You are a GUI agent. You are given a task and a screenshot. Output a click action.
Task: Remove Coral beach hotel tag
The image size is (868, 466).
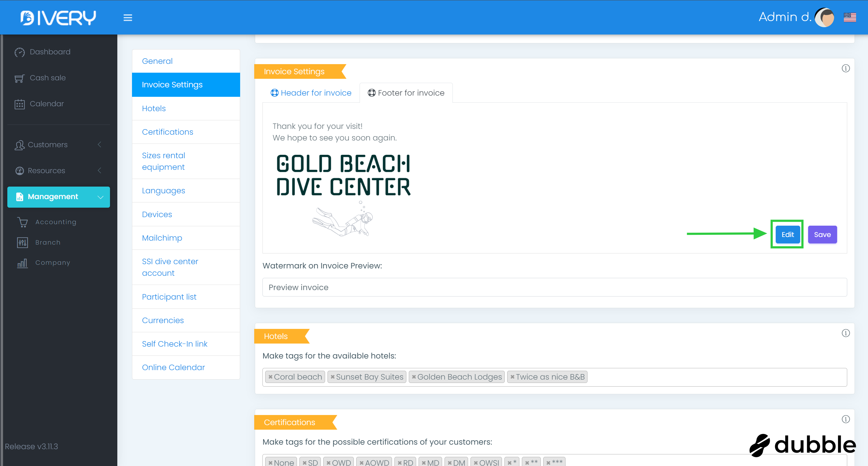pyautogui.click(x=270, y=377)
